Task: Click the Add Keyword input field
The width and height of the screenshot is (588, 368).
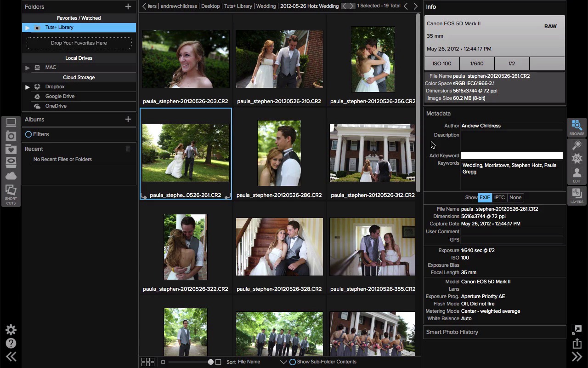Action: pyautogui.click(x=512, y=155)
